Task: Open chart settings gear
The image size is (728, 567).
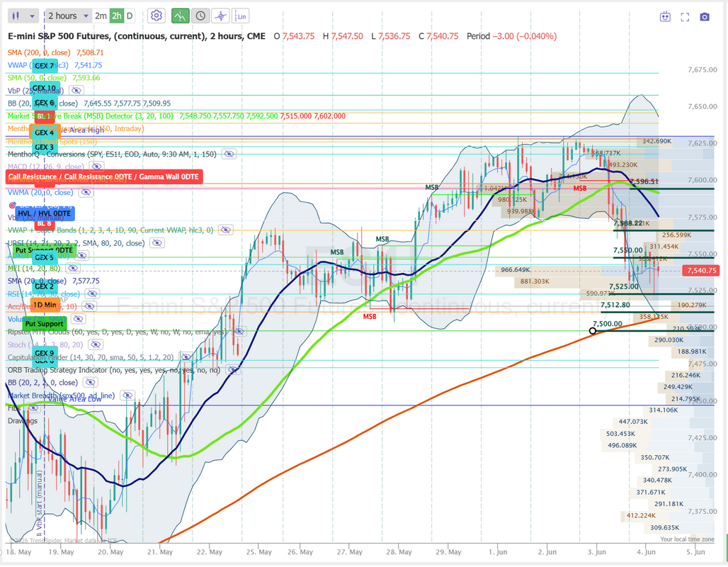Action: coord(157,16)
